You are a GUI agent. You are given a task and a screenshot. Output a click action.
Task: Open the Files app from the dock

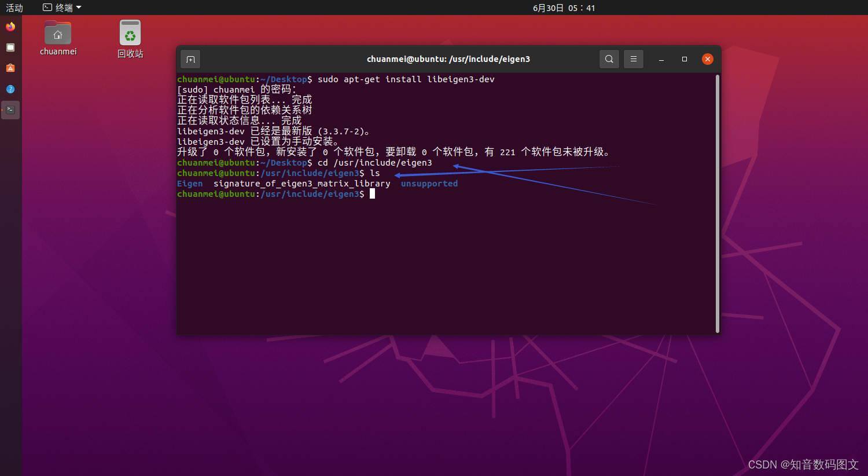[10, 47]
